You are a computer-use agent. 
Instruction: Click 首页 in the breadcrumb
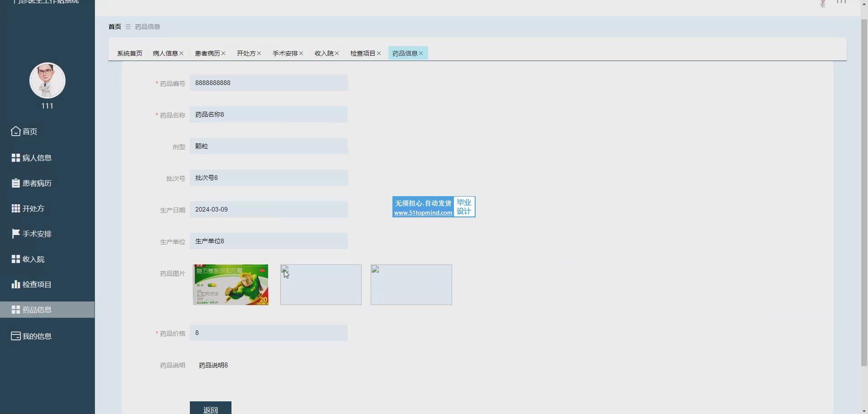click(115, 27)
